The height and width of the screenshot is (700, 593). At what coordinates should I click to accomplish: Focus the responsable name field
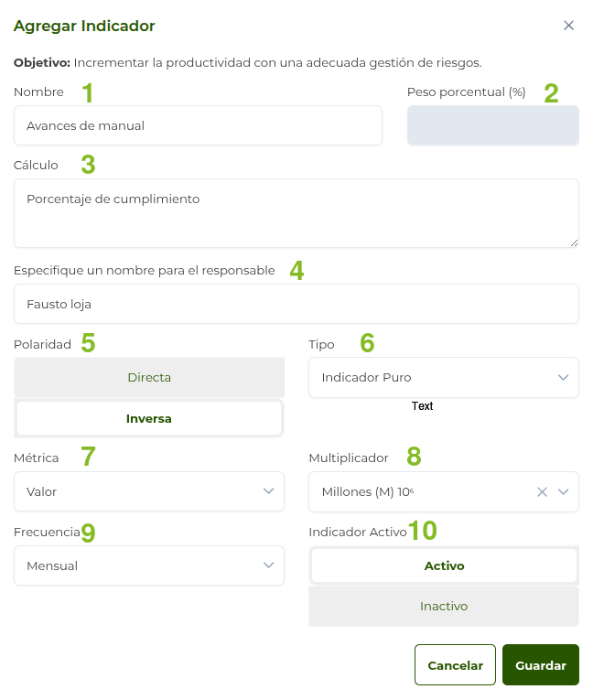click(296, 304)
